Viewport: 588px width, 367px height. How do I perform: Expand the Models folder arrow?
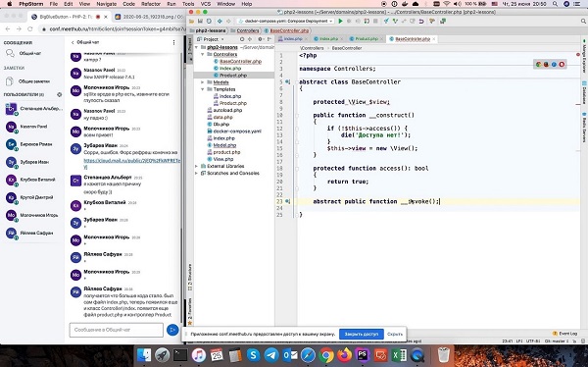click(203, 82)
